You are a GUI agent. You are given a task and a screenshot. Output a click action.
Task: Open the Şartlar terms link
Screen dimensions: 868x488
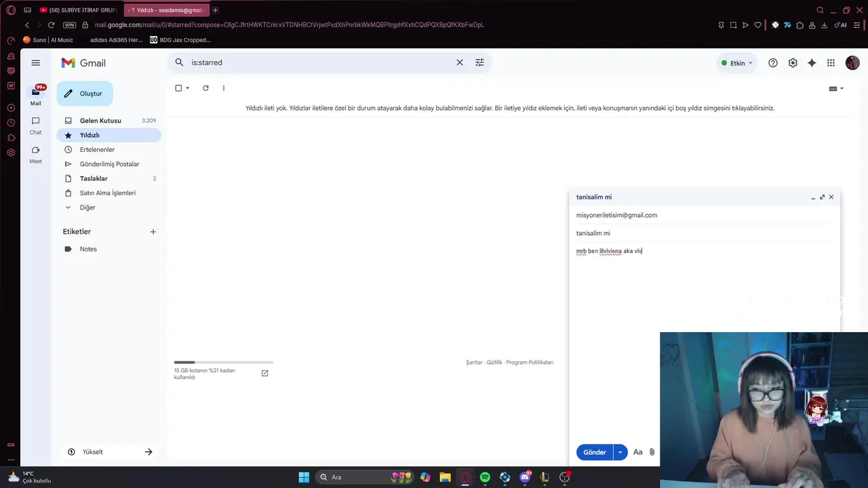tap(474, 363)
